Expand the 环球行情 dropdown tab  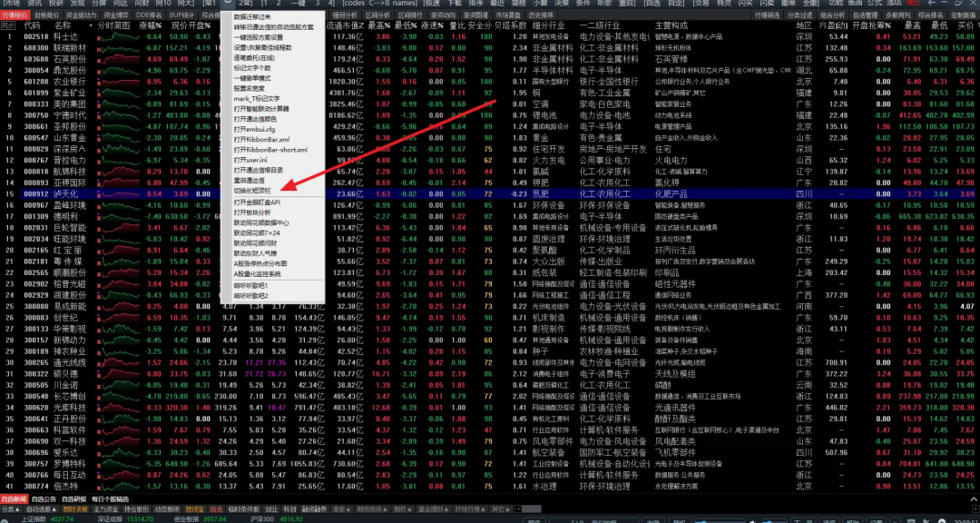[468, 509]
